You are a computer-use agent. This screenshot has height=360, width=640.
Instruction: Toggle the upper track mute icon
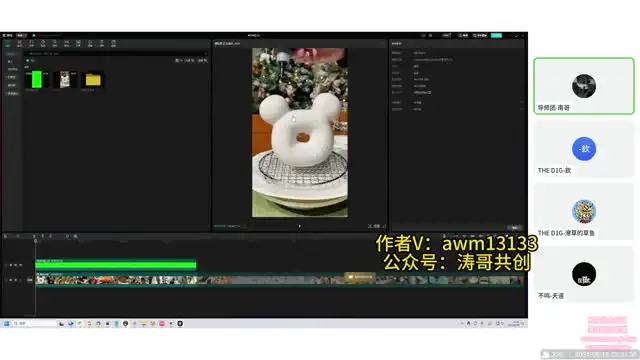21,265
